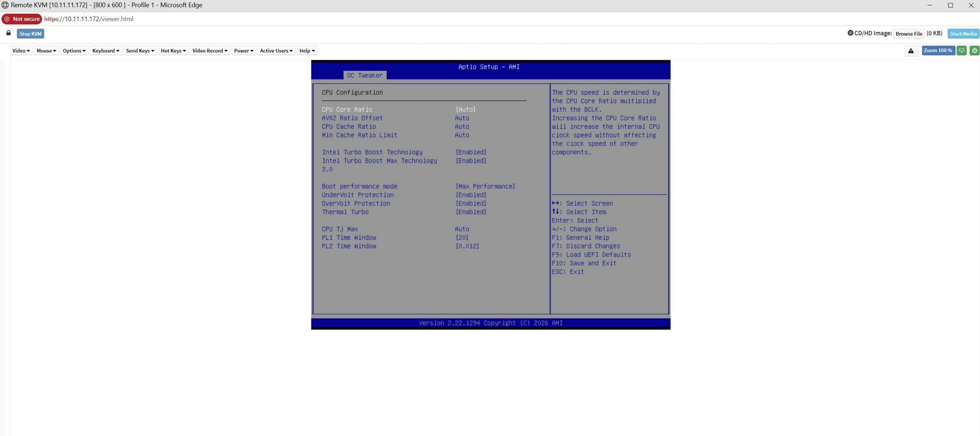
Task: Open the Active Users dropdown menu
Action: coord(276,51)
